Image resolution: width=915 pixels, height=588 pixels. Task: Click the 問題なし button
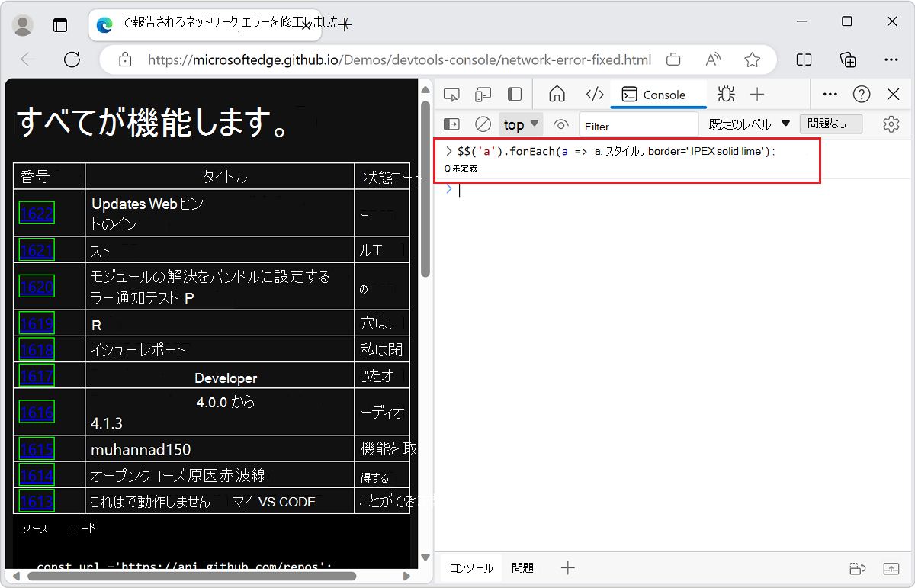tap(831, 124)
